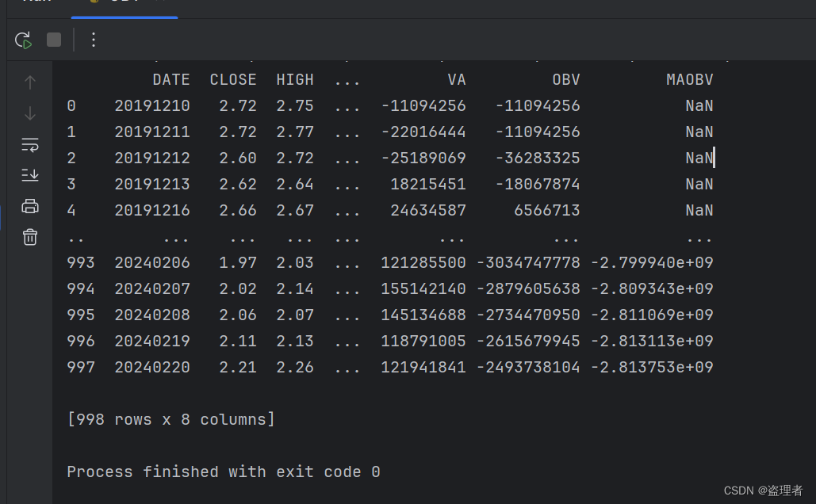This screenshot has height=504, width=816.
Task: Click MAOBV value -2.809343e+09
Action: point(652,288)
